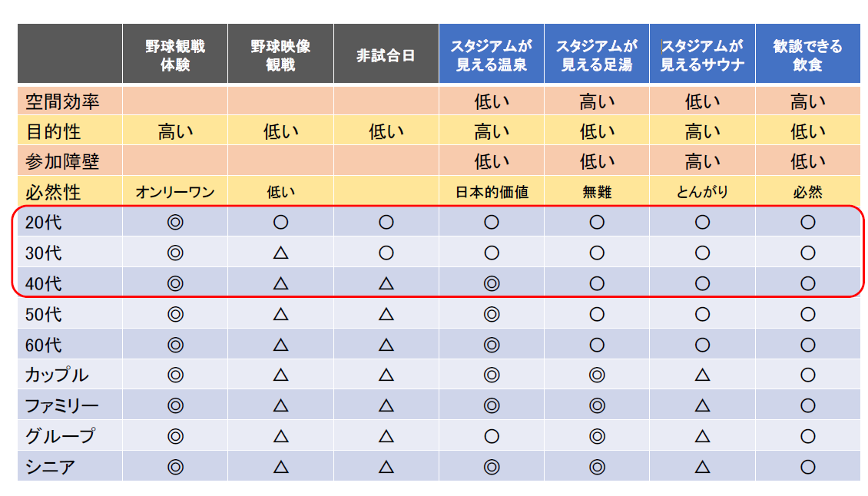This screenshot has width=868, height=496.
Task: Click the triangle in 30代 row under 野球映像観戦
Action: pos(280,253)
